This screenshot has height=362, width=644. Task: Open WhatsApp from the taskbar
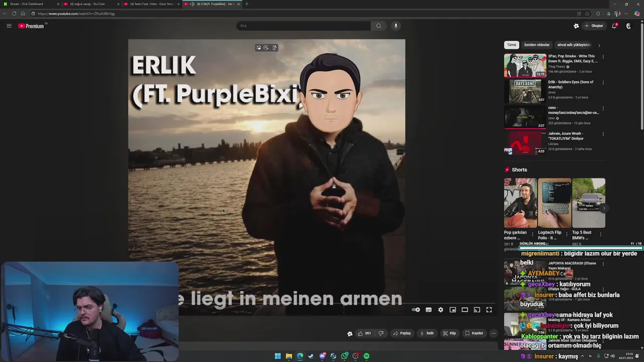344,356
